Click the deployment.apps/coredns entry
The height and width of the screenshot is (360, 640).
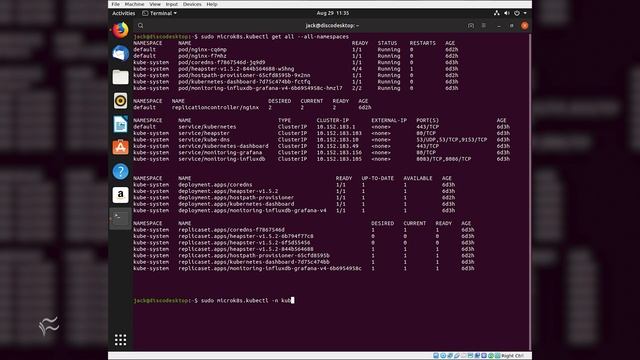[x=215, y=184]
